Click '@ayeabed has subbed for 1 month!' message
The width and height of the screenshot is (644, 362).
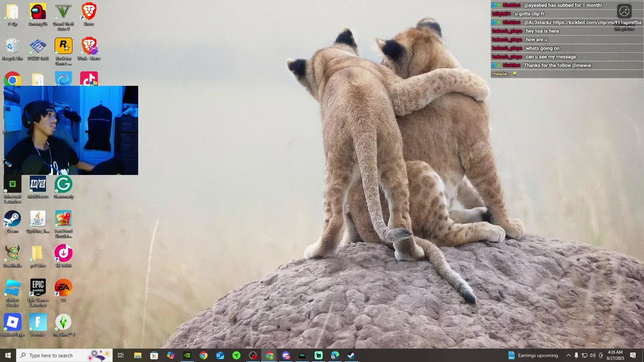click(562, 6)
